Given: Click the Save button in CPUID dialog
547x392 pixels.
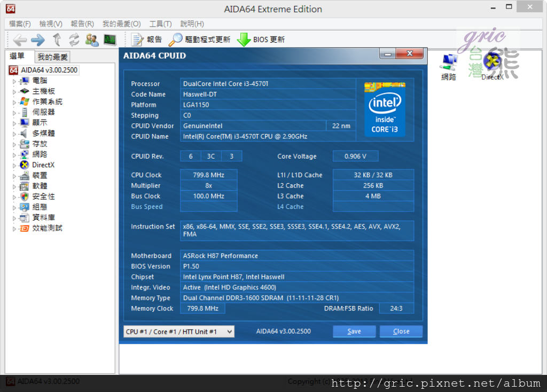Looking at the screenshot, I should 354,331.
